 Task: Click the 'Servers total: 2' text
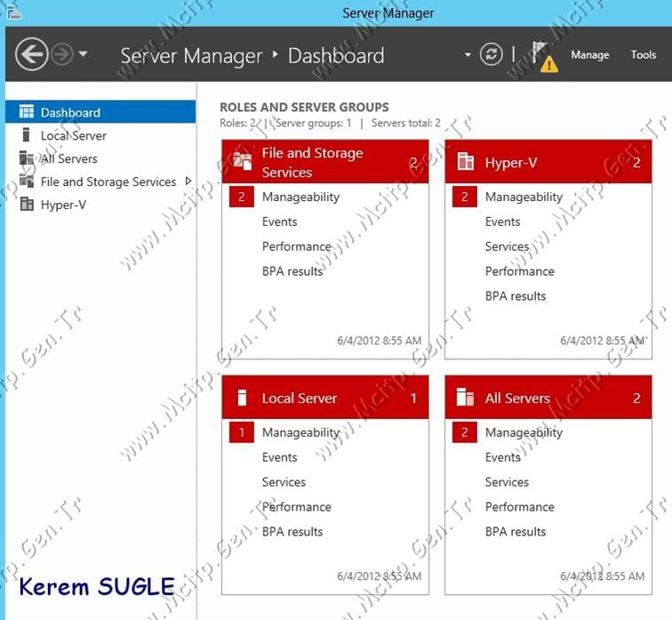(x=406, y=123)
